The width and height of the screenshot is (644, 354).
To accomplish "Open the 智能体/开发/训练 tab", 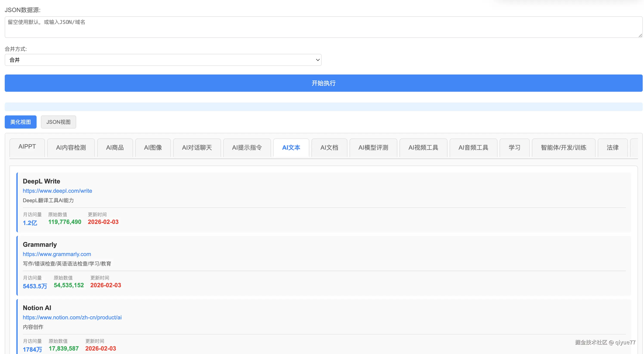I will coord(563,147).
